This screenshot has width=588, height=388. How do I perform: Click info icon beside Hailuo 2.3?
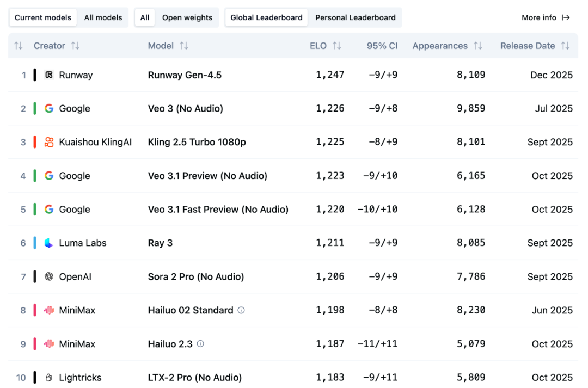pos(200,344)
